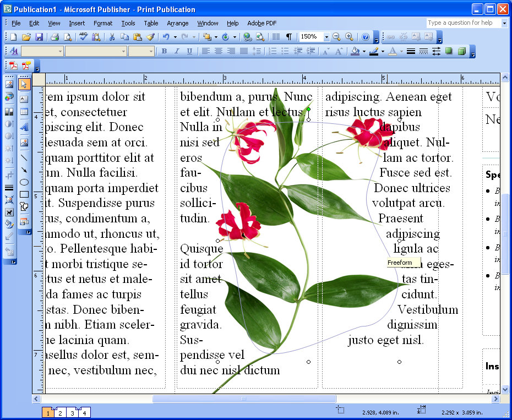Choose the Rectangle shape tool
Viewport: 512px width, 420px height.
(x=24, y=195)
